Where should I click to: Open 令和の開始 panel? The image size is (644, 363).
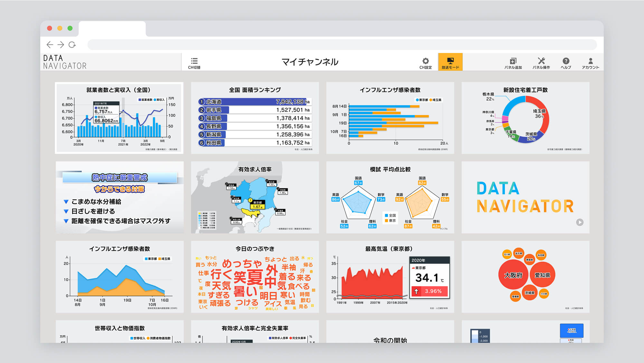coord(390,331)
